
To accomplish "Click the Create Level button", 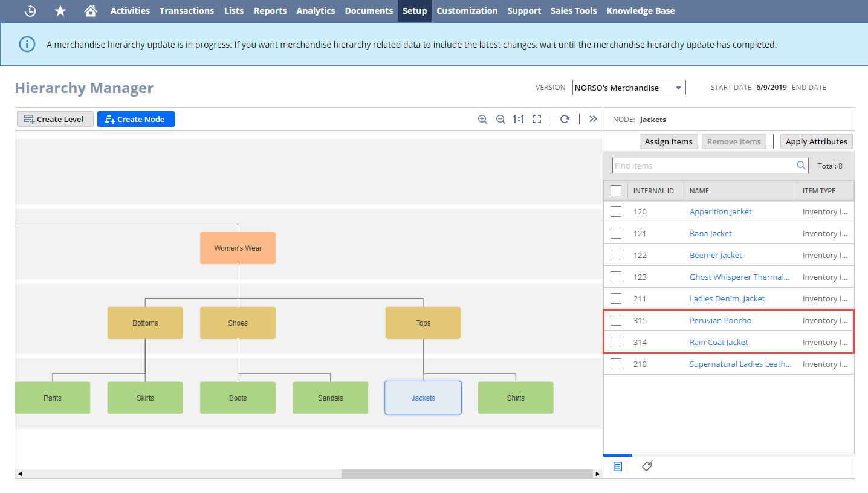I will click(55, 119).
